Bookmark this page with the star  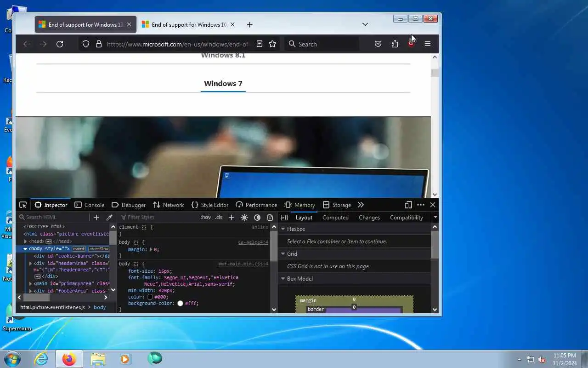pyautogui.click(x=272, y=44)
